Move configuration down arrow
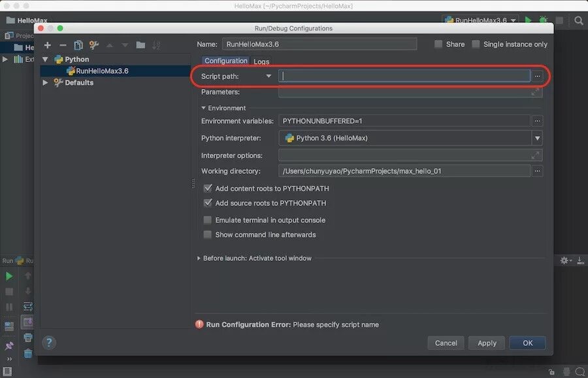 (x=125, y=45)
